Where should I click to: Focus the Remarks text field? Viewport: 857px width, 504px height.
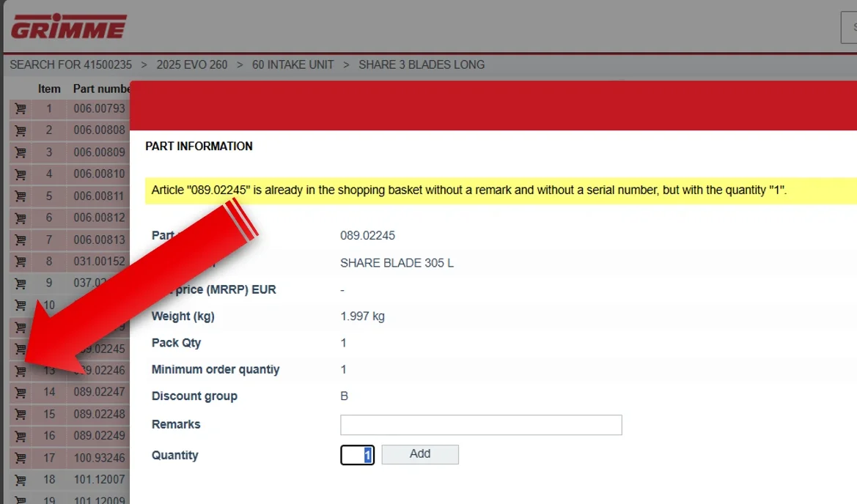(481, 425)
